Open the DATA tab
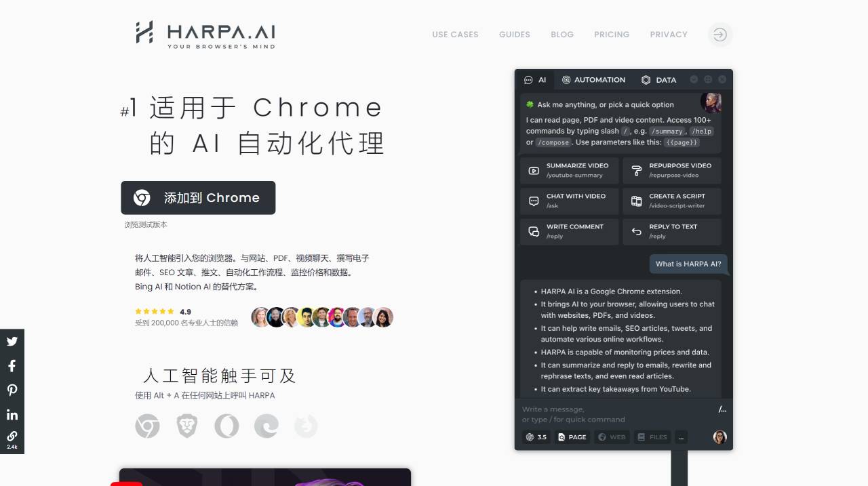 658,79
